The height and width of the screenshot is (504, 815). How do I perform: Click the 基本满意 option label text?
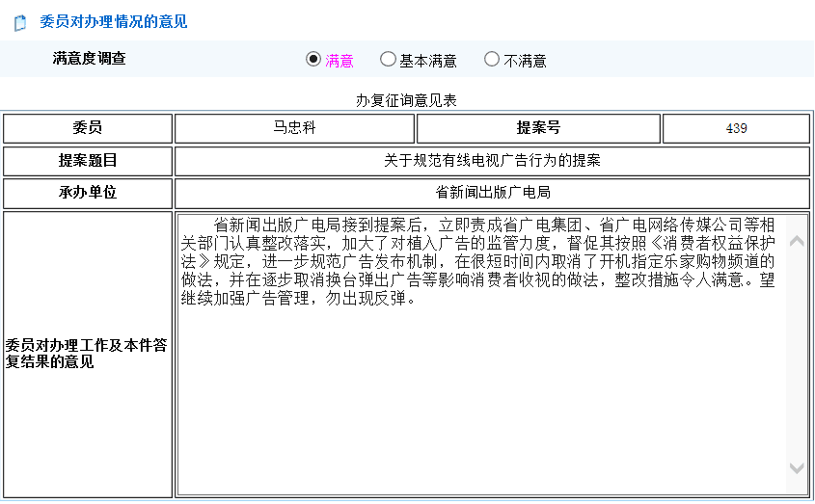tap(428, 62)
